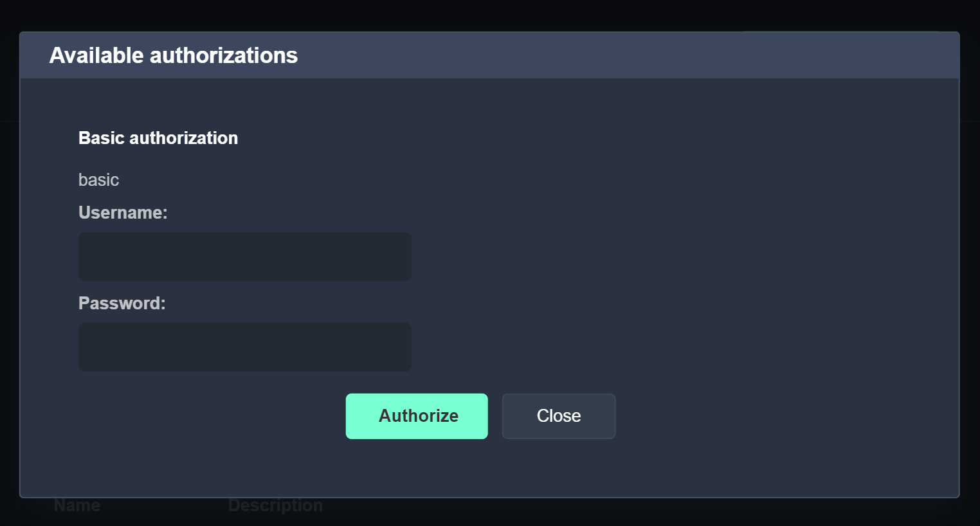Place the cursor in the Password text box

coord(244,347)
